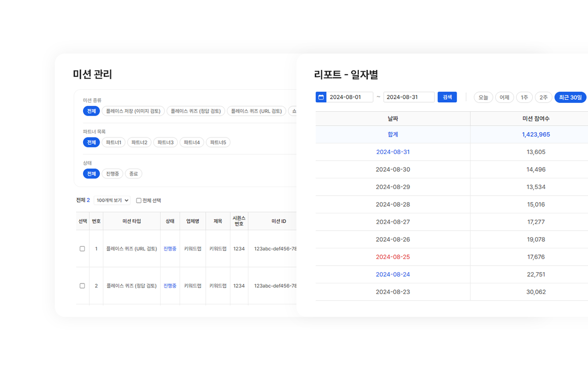Select the 최근 30일 range
Screen dimensions: 588x378
tap(570, 97)
